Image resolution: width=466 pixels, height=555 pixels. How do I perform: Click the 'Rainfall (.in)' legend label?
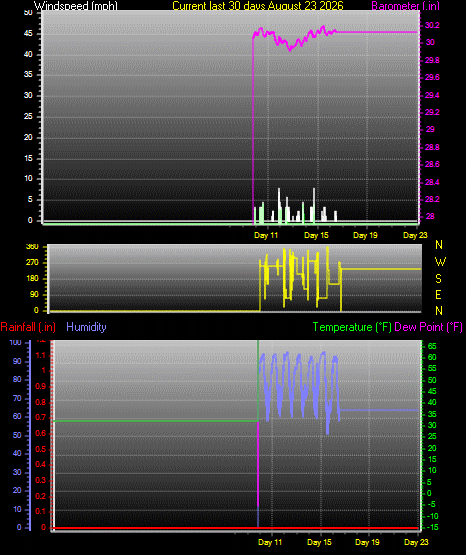pos(28,327)
